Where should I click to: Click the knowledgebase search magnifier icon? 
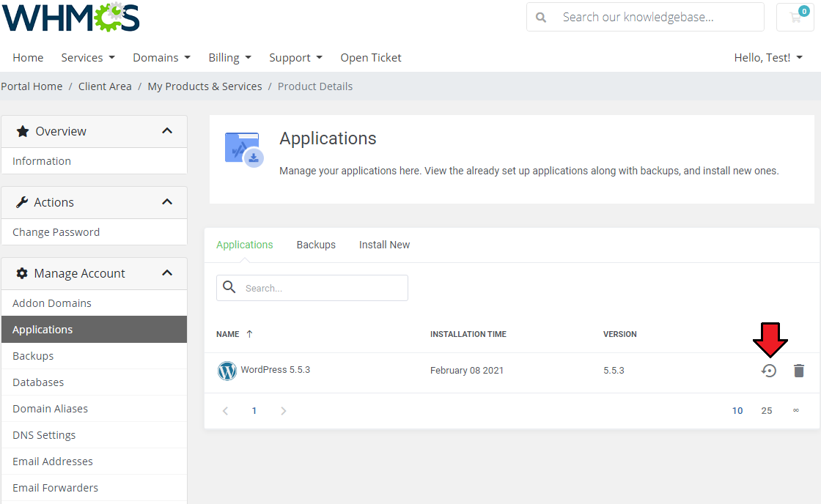(541, 18)
